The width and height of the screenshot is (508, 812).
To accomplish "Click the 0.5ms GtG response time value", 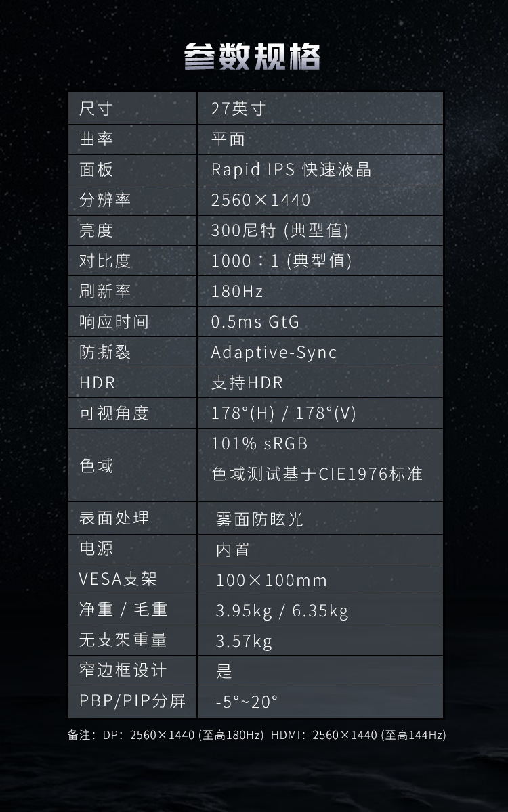I will [x=255, y=322].
